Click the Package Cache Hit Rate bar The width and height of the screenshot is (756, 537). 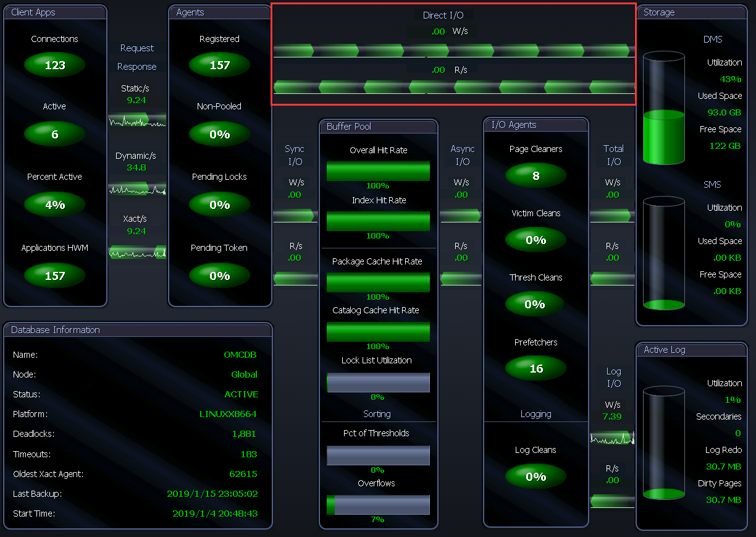(x=378, y=282)
